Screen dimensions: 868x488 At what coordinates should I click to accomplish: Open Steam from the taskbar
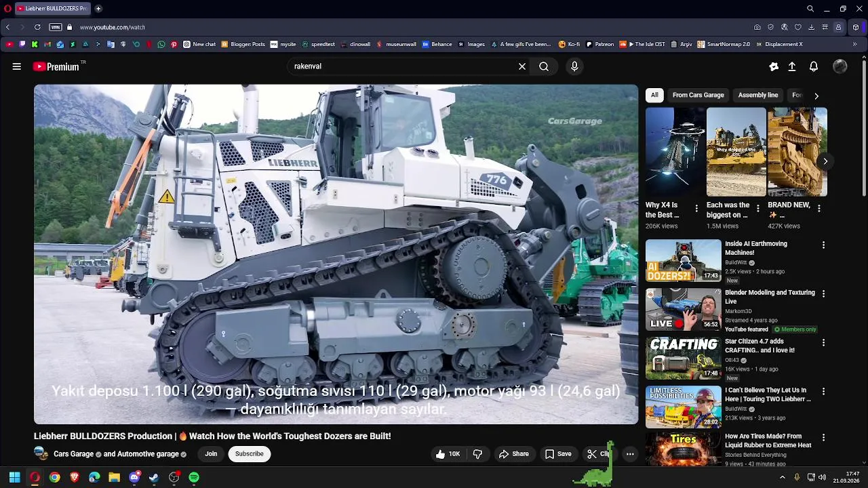(154, 477)
